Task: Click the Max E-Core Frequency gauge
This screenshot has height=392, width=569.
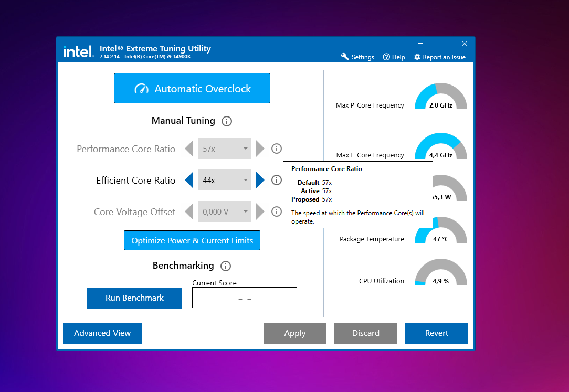Action: 441,146
